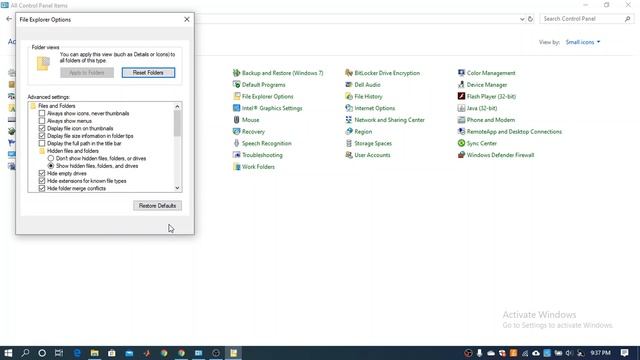
Task: Select Don't show hidden files, folders, or drives
Action: click(x=51, y=158)
